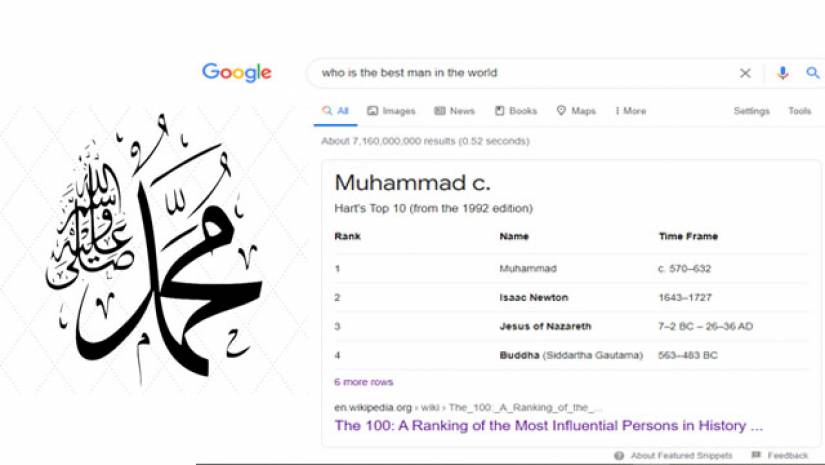Go to the Maps tab

point(576,111)
